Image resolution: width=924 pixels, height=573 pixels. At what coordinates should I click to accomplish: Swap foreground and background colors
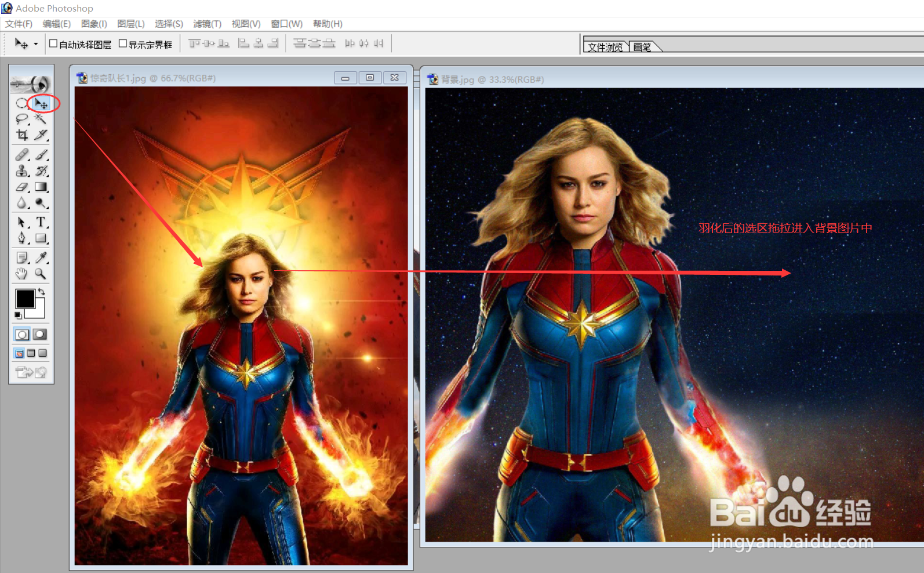click(x=41, y=292)
